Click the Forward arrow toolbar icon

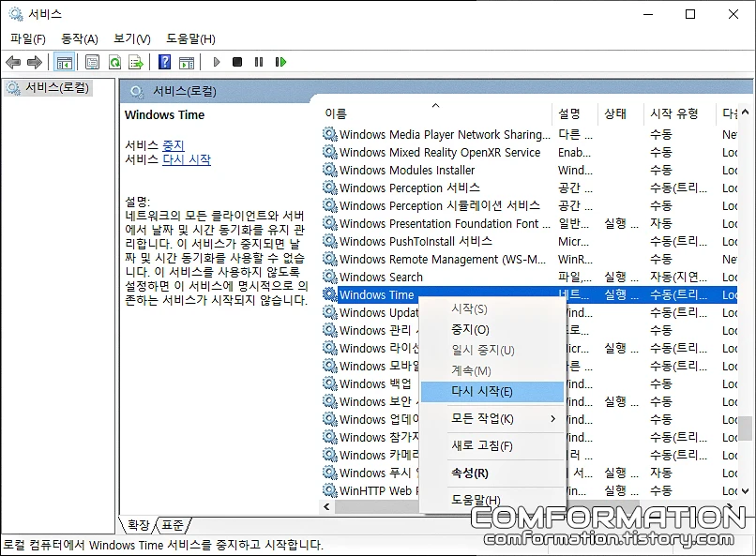(34, 62)
